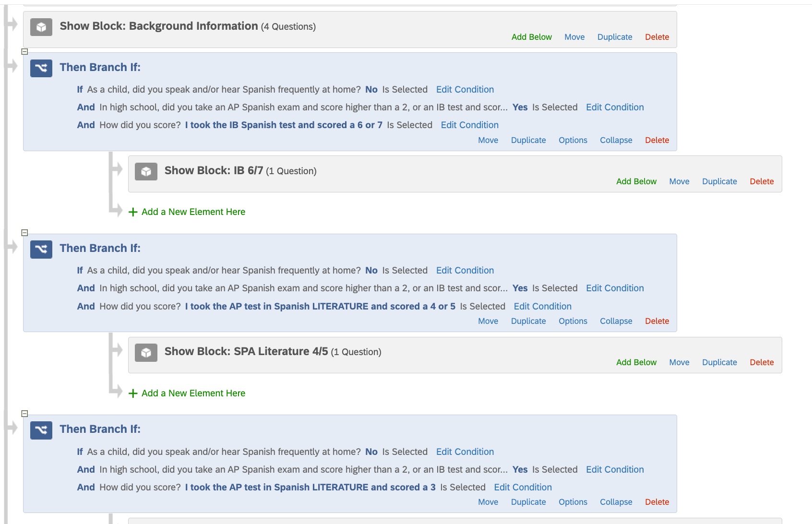Image resolution: width=812 pixels, height=524 pixels.
Task: Click 'Show Block: IB 6/7' title
Action: point(214,170)
